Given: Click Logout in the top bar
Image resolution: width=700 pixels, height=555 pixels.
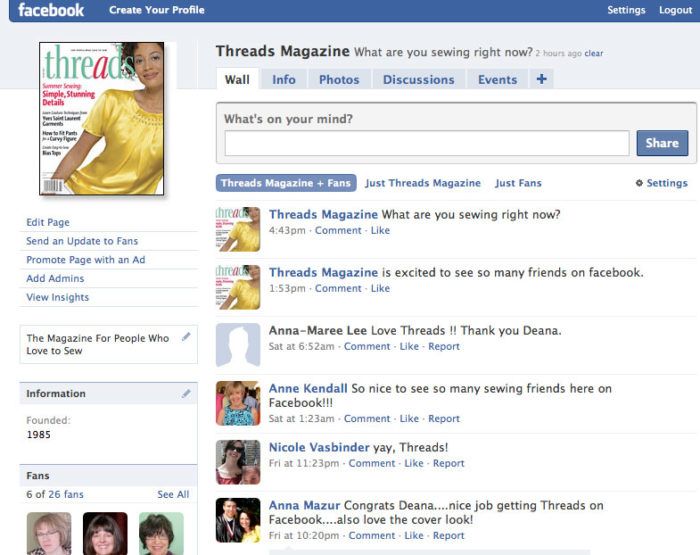Looking at the screenshot, I should (x=675, y=10).
